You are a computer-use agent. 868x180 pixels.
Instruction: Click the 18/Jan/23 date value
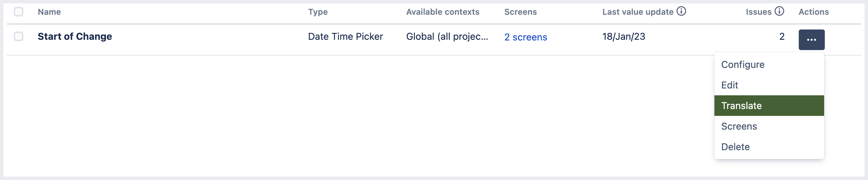click(x=624, y=36)
